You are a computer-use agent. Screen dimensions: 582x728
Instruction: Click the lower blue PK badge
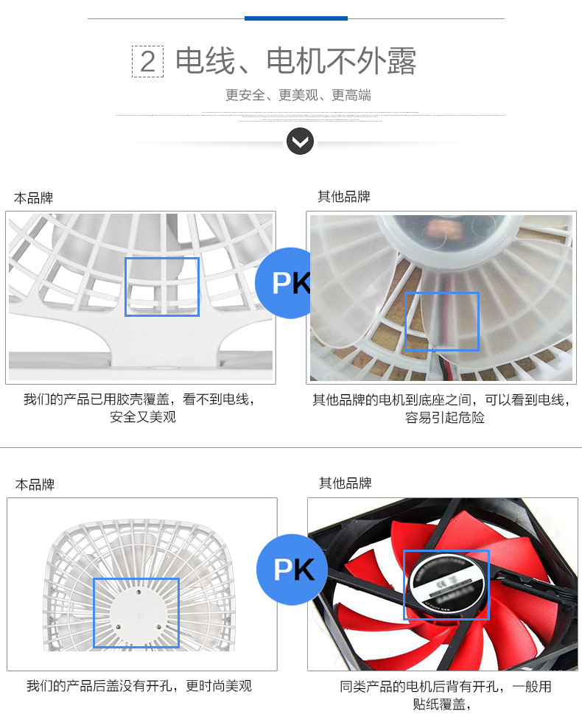[292, 570]
